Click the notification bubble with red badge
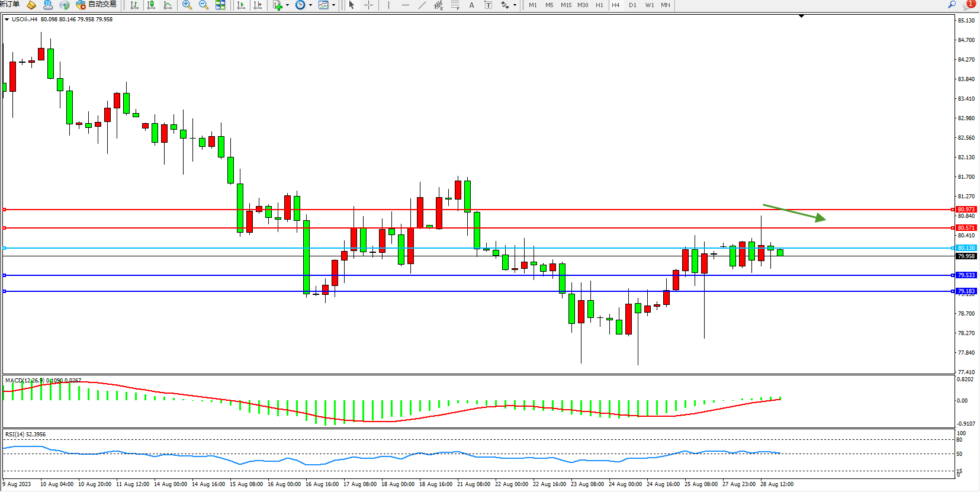 [968, 5]
